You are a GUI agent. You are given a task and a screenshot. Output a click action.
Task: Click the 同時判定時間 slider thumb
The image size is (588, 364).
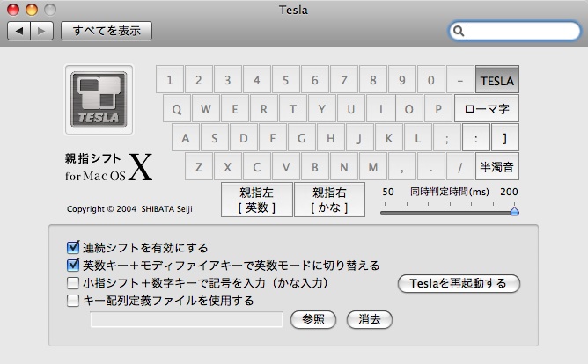click(x=514, y=212)
